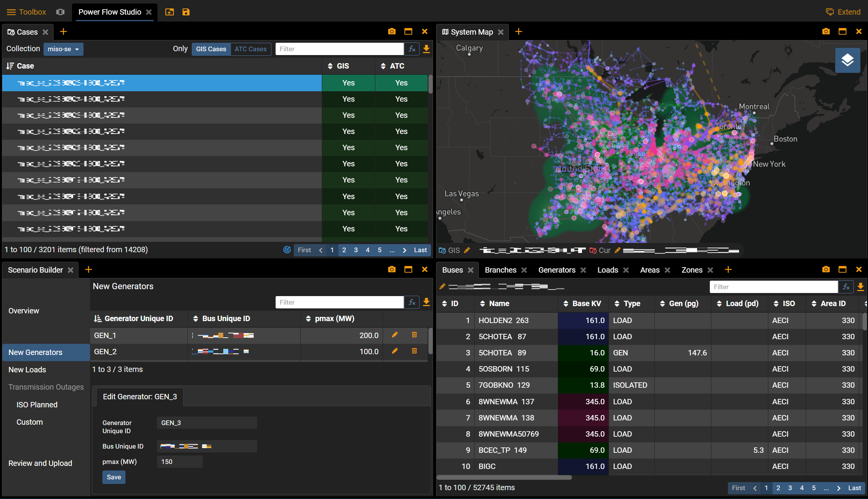Add new tab next to Zones
Viewport: 868px width, 499px height.
(x=728, y=270)
